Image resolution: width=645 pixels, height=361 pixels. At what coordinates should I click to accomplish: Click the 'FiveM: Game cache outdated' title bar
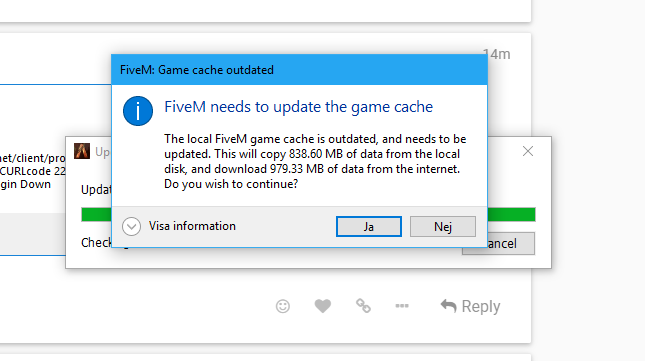click(299, 70)
